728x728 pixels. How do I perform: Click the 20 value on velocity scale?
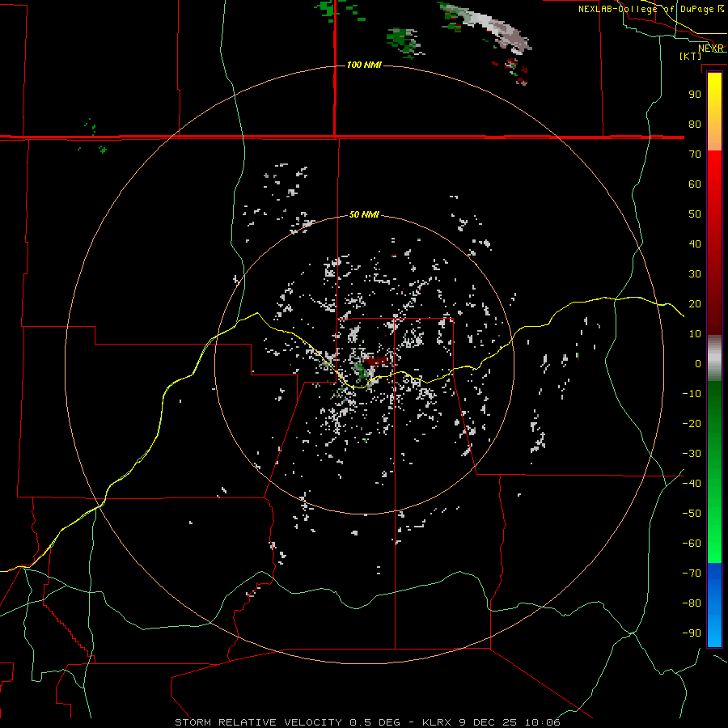tap(695, 304)
